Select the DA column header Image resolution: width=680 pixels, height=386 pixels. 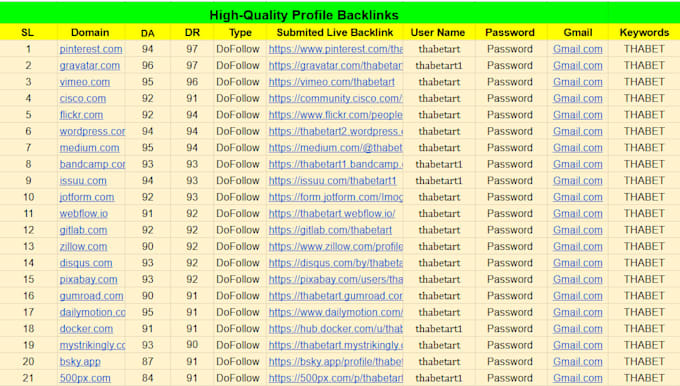[147, 33]
